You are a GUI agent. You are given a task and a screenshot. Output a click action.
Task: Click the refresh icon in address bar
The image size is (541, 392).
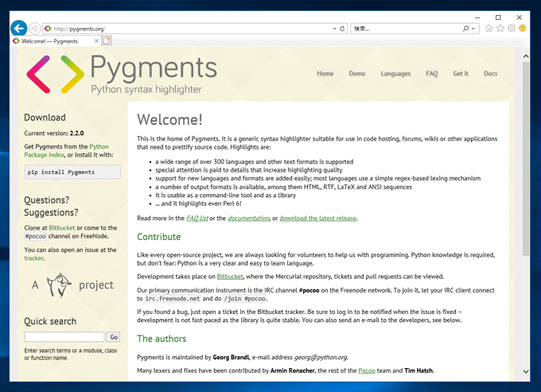[342, 29]
